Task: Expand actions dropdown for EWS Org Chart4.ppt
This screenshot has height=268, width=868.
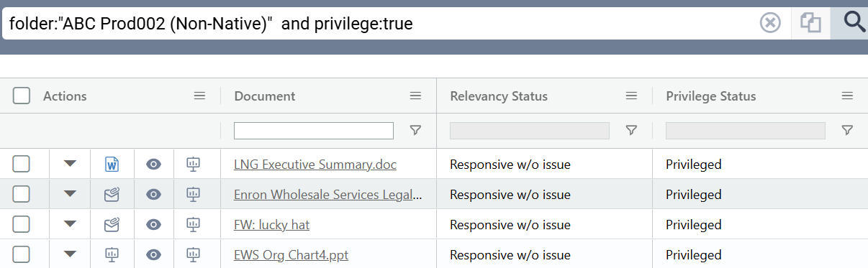Action: (x=70, y=254)
